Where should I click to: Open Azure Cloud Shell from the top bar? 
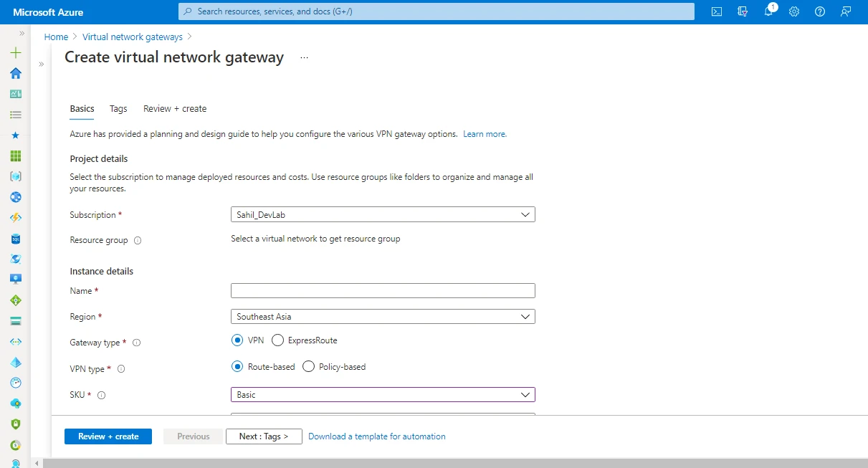(x=716, y=11)
